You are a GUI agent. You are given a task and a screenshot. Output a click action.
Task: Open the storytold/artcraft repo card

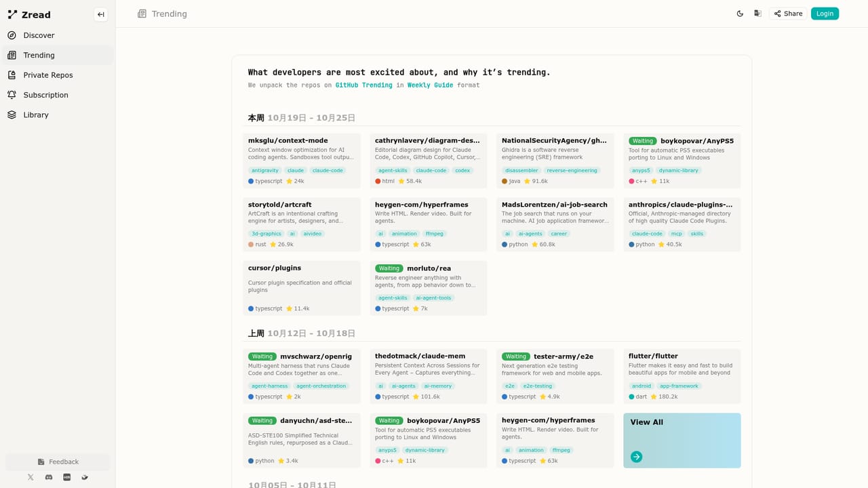click(x=302, y=224)
